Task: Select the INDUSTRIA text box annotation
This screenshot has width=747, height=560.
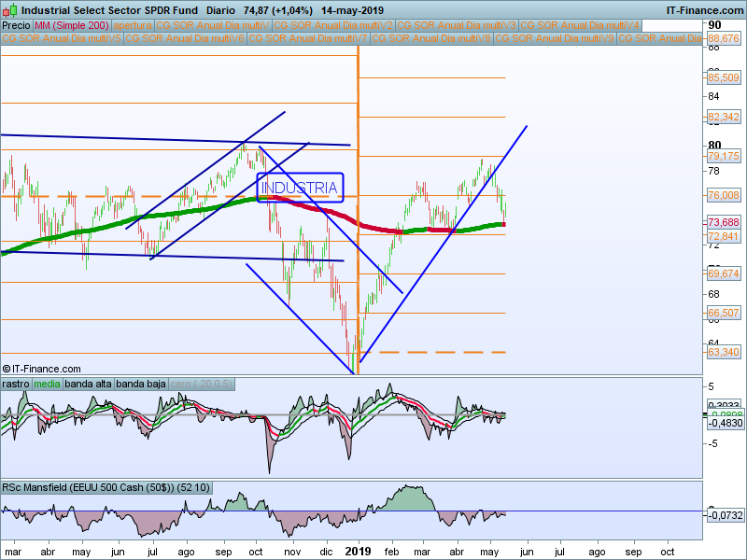Action: (x=300, y=188)
